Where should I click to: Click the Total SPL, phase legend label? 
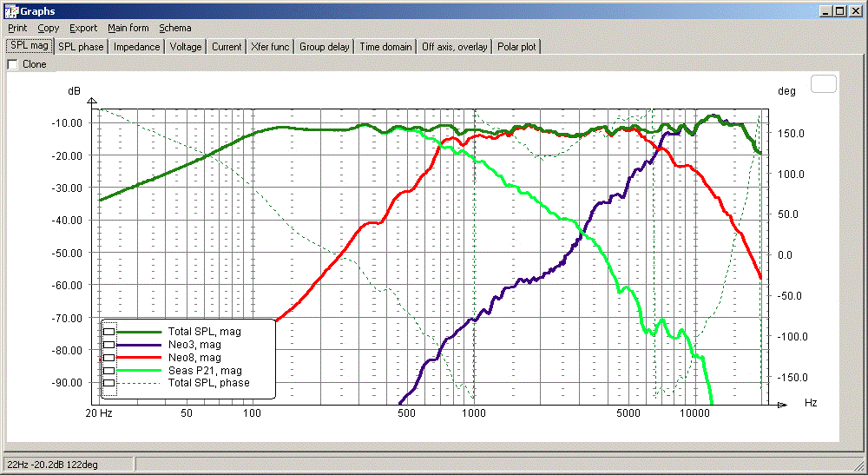tap(208, 383)
